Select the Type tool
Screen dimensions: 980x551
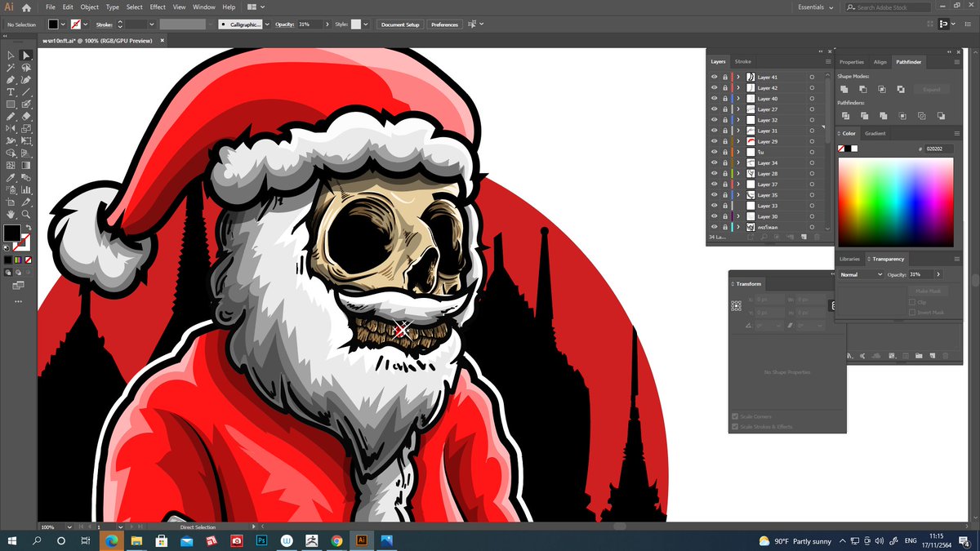point(11,92)
